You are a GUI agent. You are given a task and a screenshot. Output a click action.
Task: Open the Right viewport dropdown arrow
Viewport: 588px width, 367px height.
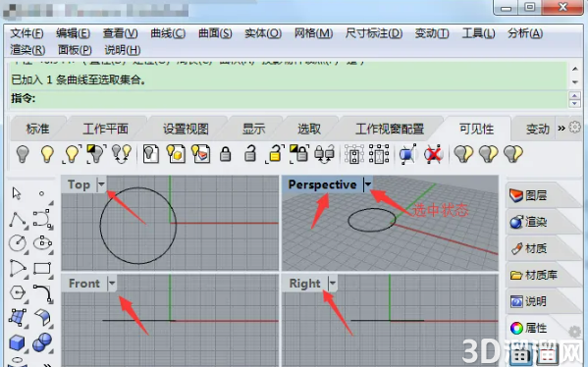click(333, 283)
